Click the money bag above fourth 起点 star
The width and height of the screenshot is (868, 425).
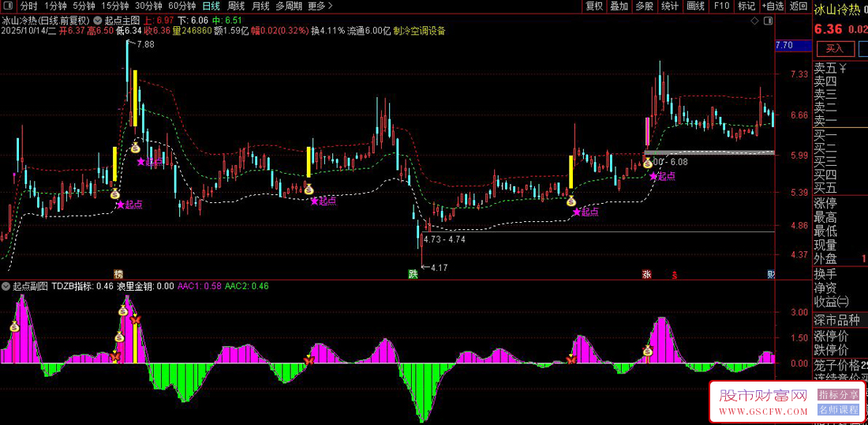coord(571,201)
